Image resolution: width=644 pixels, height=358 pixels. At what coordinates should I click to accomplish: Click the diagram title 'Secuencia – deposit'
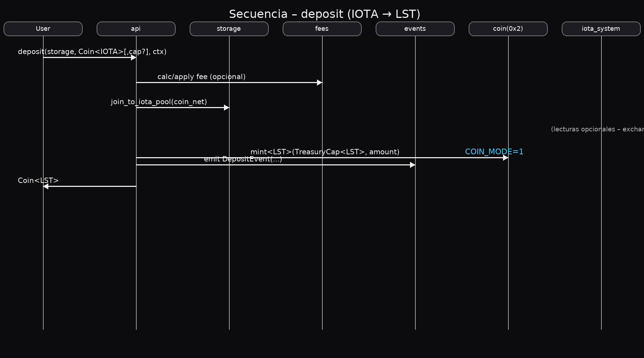click(324, 14)
